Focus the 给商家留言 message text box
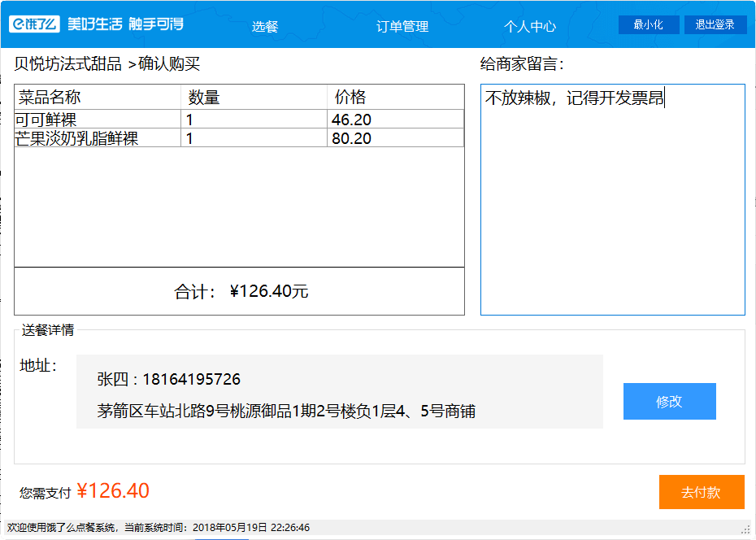Viewport: 756px width, 540px height. [x=613, y=199]
